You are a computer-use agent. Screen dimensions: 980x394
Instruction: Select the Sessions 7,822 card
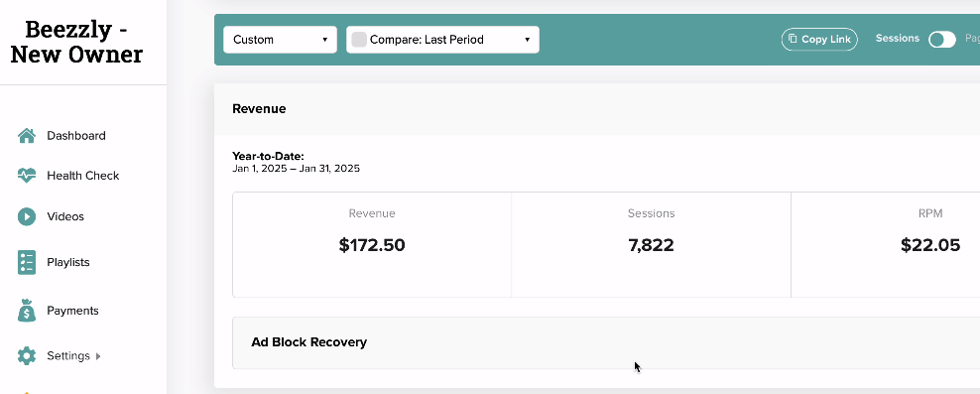(652, 244)
